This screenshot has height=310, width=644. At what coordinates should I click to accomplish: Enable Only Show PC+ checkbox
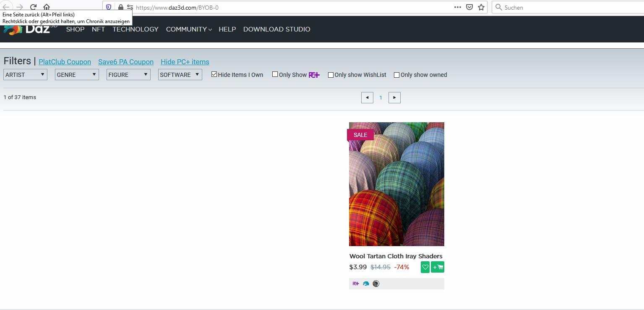pyautogui.click(x=275, y=74)
